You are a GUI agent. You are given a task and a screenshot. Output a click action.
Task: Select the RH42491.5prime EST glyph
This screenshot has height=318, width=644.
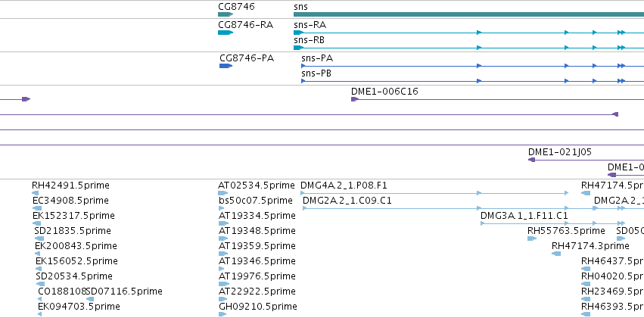coord(35,193)
